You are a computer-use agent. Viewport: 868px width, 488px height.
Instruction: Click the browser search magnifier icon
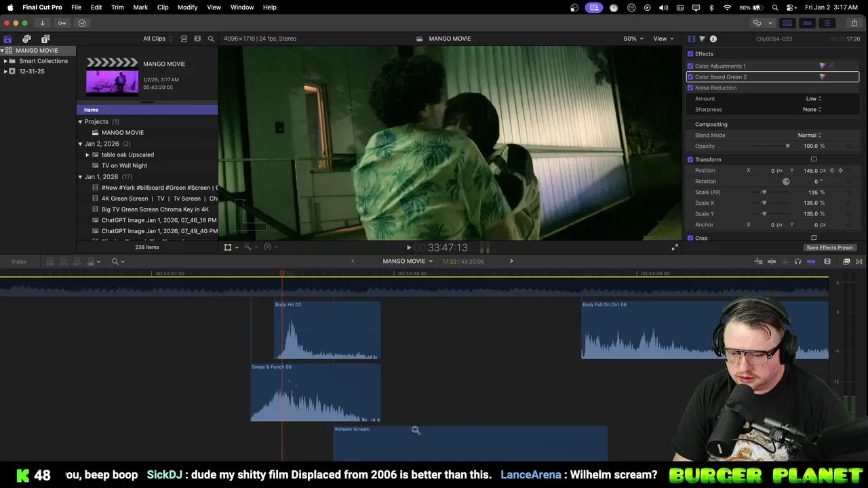click(x=211, y=39)
